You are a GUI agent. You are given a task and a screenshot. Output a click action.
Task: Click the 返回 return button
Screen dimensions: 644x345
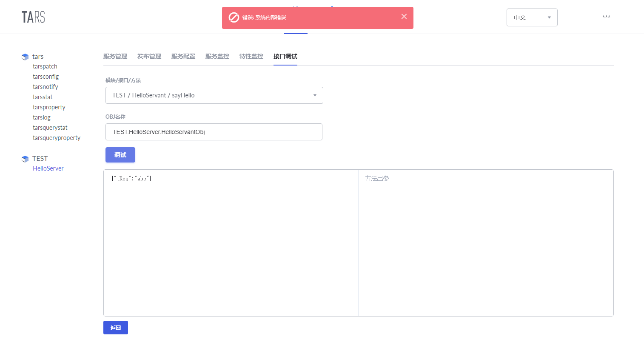click(x=115, y=328)
